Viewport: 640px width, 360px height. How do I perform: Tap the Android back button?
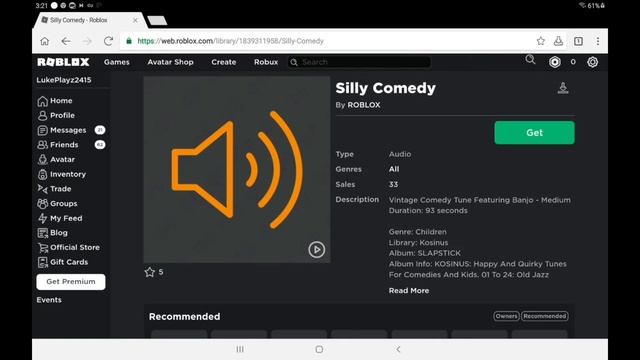pyautogui.click(x=398, y=349)
